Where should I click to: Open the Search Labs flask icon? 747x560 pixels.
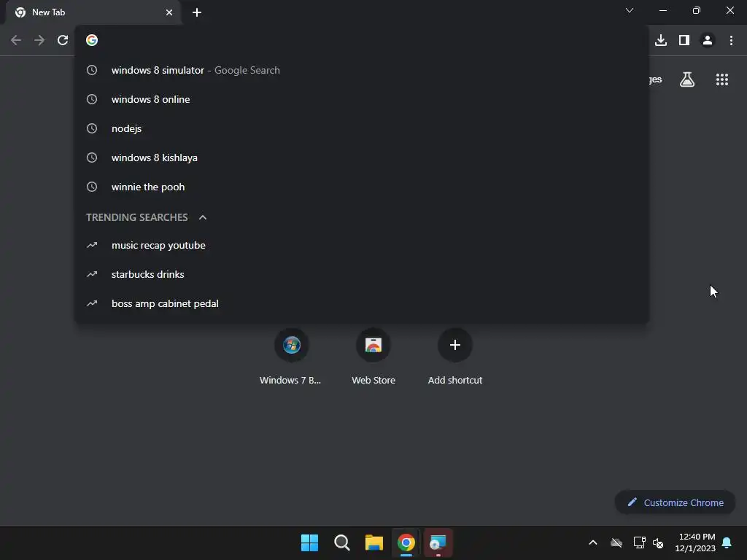pyautogui.click(x=687, y=79)
